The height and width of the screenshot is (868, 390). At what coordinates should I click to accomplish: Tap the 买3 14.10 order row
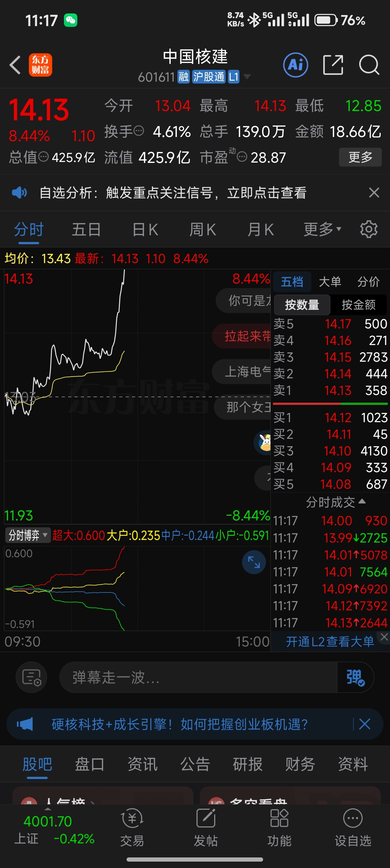(330, 451)
